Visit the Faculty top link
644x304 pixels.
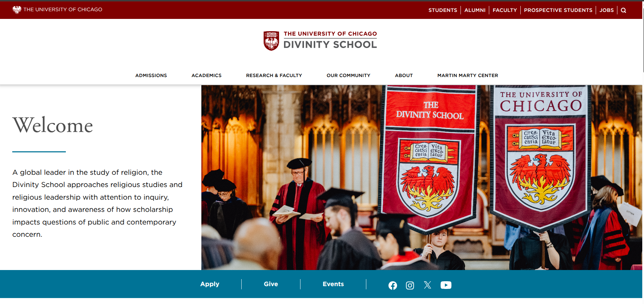[x=505, y=10]
